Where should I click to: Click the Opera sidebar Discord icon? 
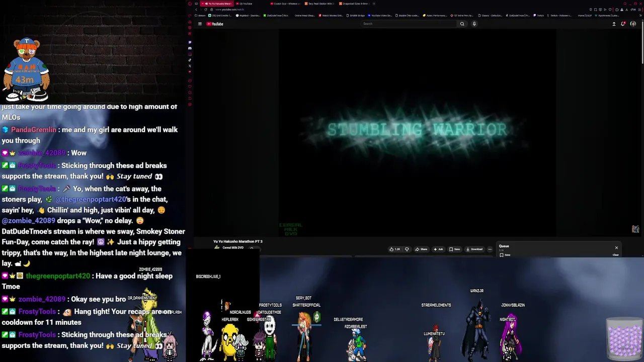click(190, 48)
